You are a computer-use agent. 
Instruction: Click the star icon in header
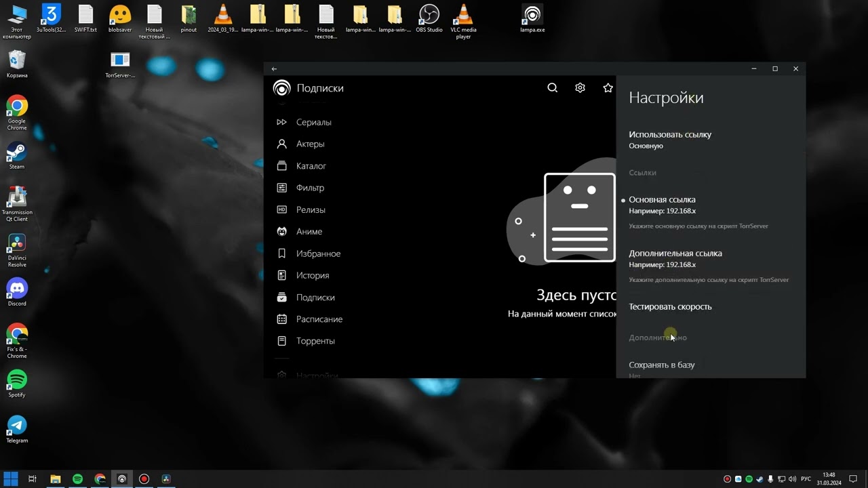pos(608,88)
